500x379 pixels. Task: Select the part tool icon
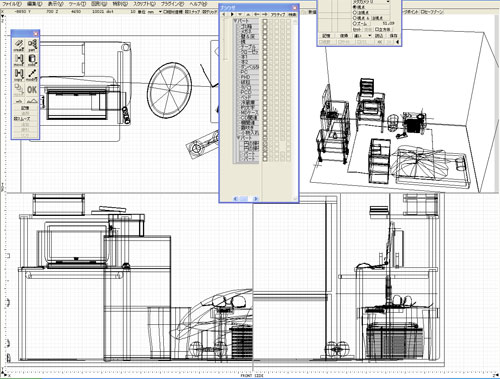32,45
